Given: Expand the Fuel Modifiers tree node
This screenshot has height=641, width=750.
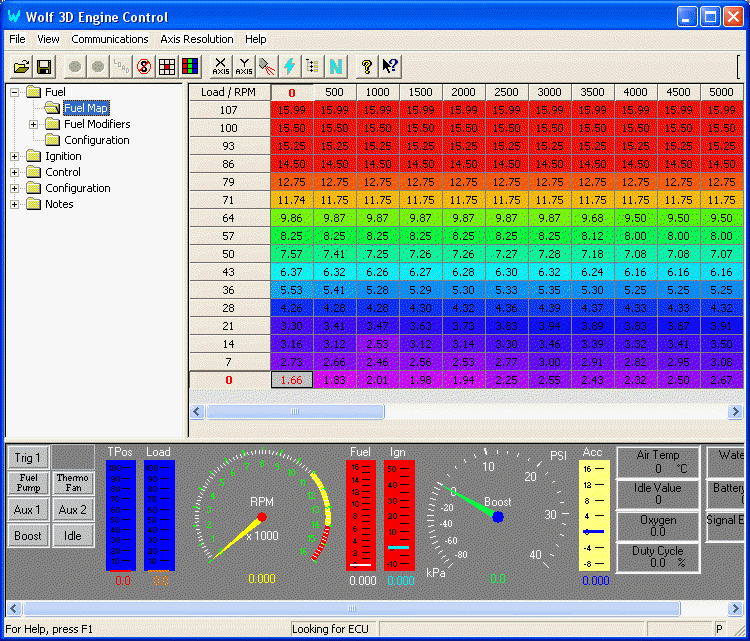Looking at the screenshot, I should click(x=34, y=125).
